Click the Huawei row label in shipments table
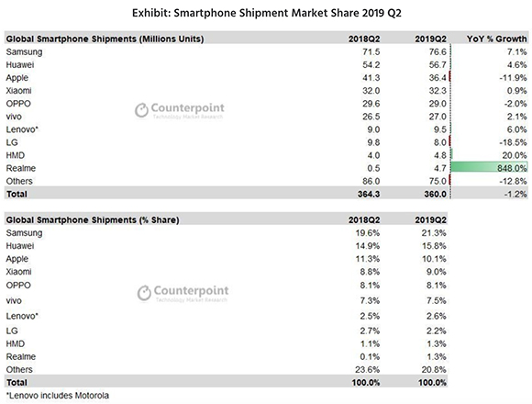The height and width of the screenshot is (404, 532). 20,65
